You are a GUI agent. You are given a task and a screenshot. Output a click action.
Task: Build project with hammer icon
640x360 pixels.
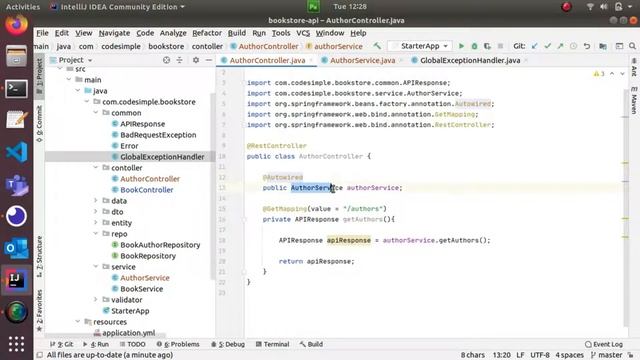point(377,46)
